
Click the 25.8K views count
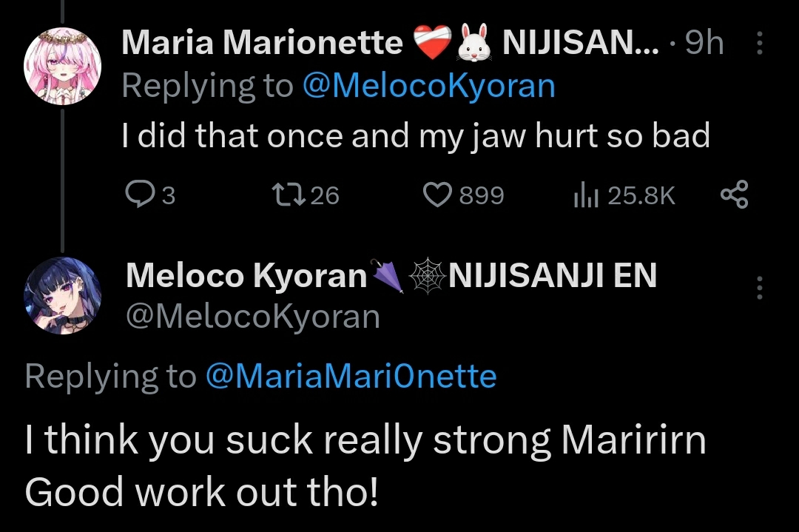(641, 195)
